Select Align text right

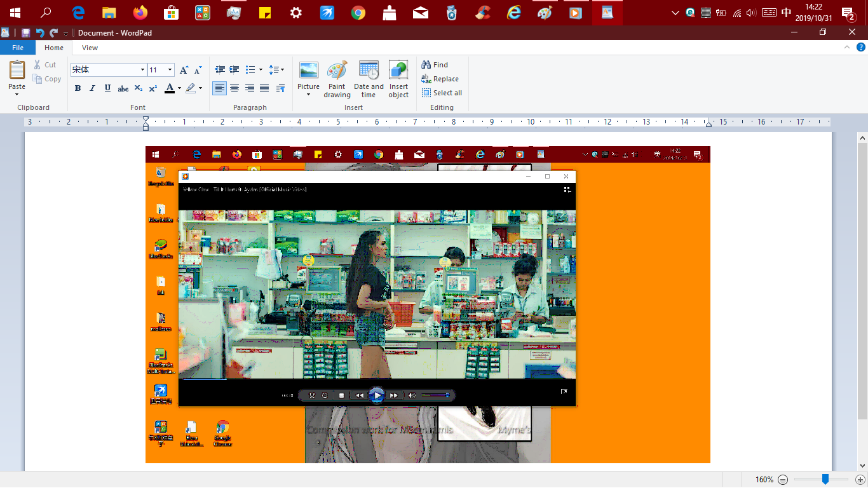[250, 88]
